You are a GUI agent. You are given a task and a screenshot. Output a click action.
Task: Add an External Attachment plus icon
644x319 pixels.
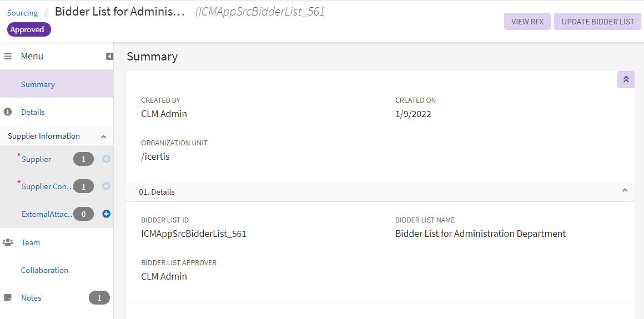pos(106,214)
